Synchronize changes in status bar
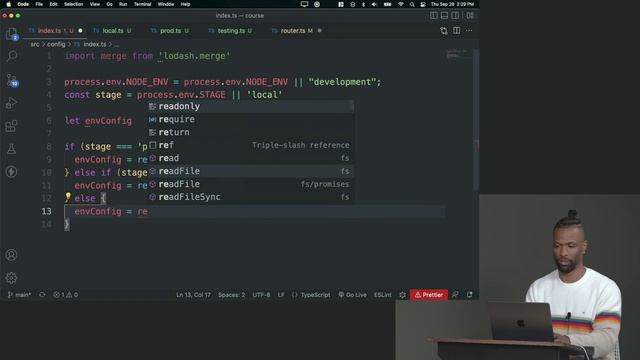Image resolution: width=640 pixels, height=360 pixels. pos(42,295)
